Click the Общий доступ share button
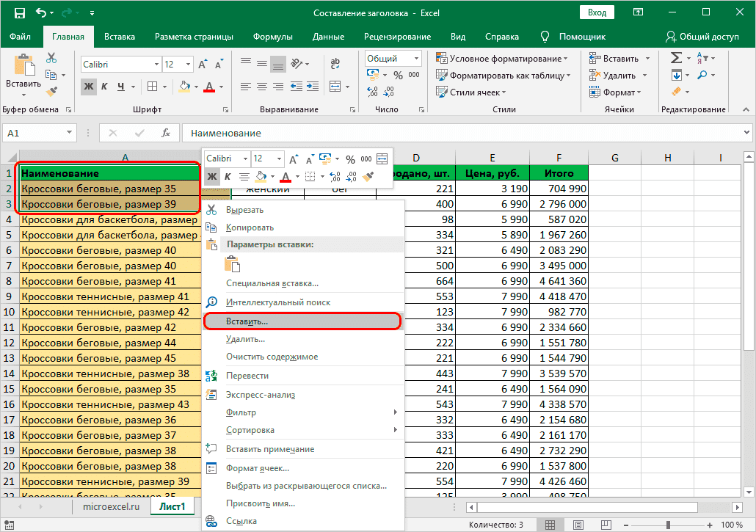756x532 pixels. (702, 37)
